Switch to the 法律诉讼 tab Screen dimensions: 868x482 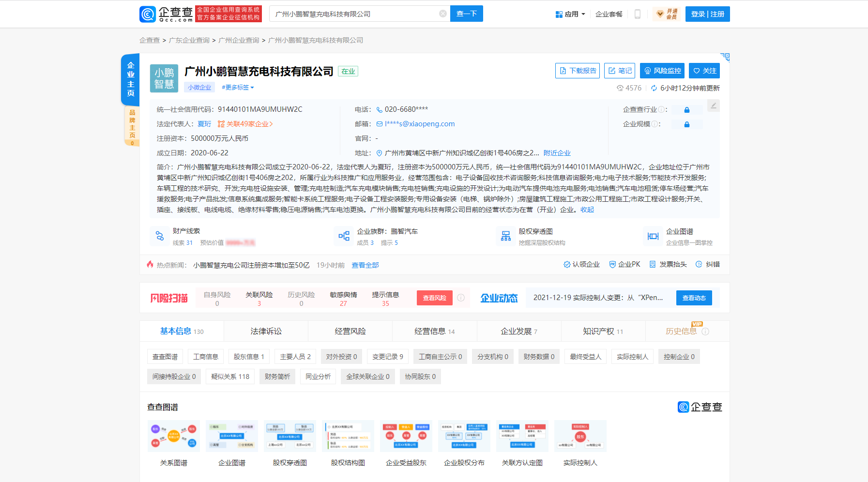point(266,331)
